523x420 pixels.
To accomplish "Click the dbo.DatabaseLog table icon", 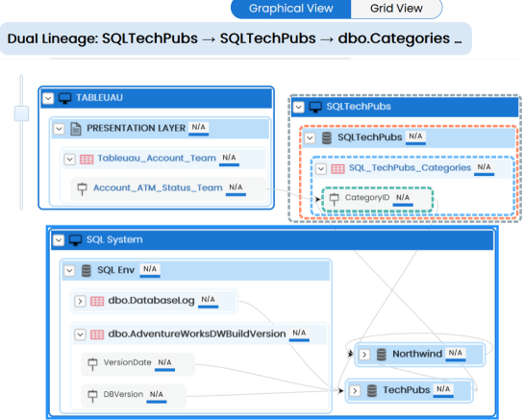I will tap(97, 301).
